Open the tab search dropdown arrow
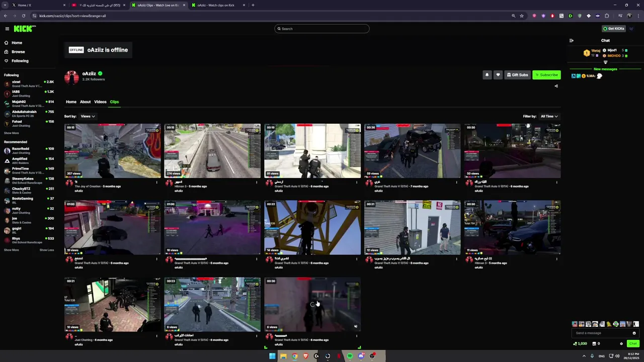The image size is (644, 362). (x=4, y=5)
